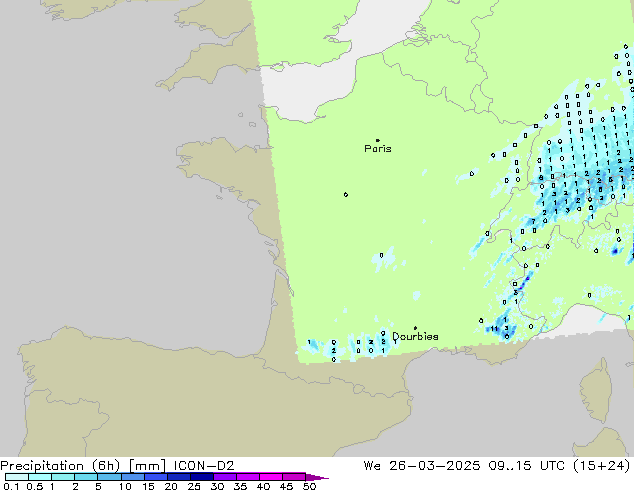Viewport: 634px width, 490px height.
Task: Click the Dourbies city label
Action: (x=415, y=336)
